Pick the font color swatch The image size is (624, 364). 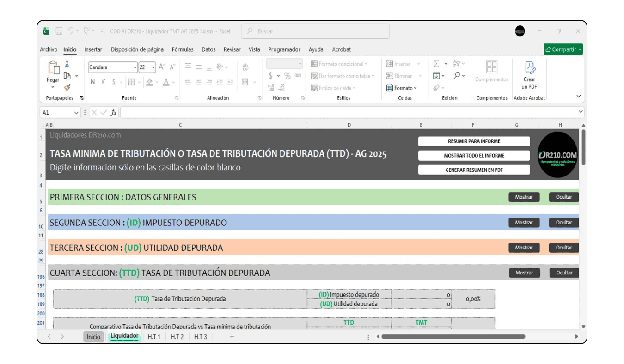pyautogui.click(x=166, y=82)
